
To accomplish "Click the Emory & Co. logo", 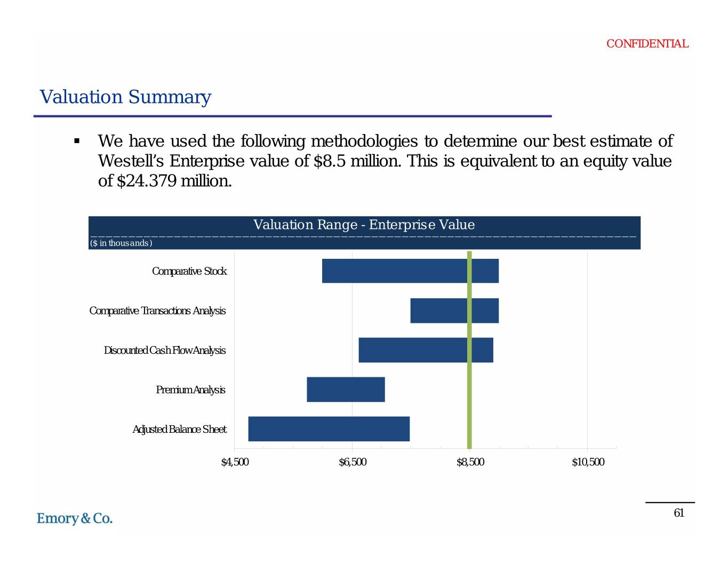I will pos(75,518).
